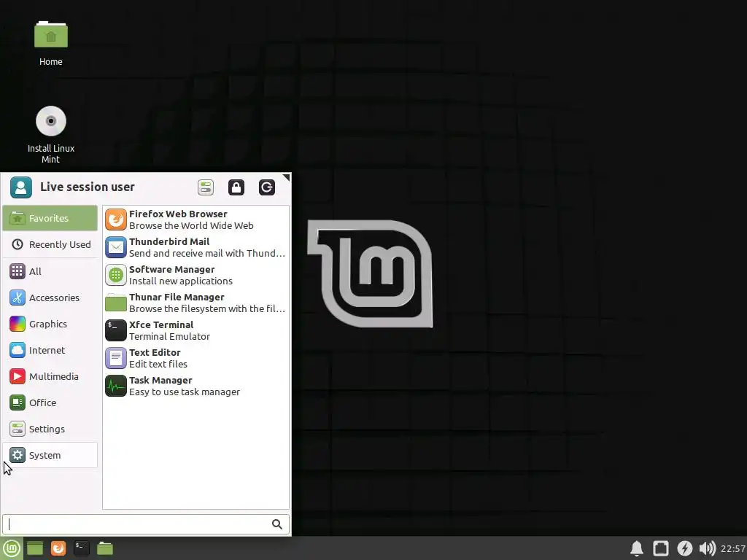Select the Multimedia category
The width and height of the screenshot is (747, 560).
point(50,376)
